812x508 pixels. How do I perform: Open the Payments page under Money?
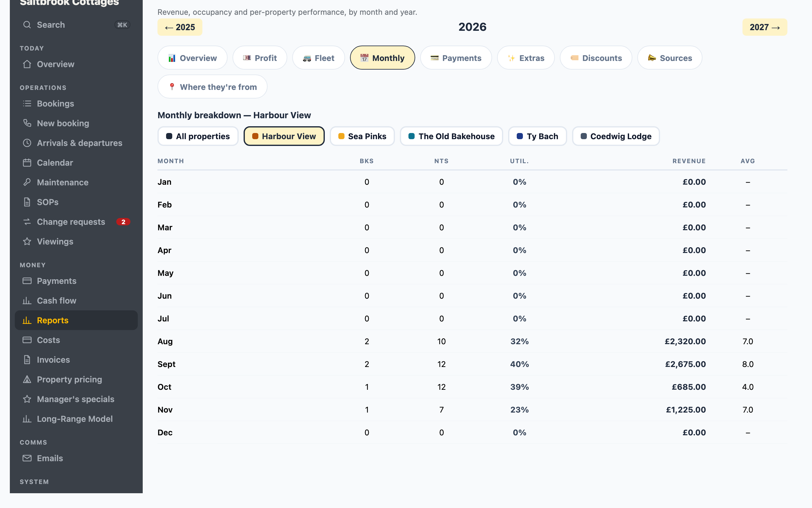click(76, 281)
